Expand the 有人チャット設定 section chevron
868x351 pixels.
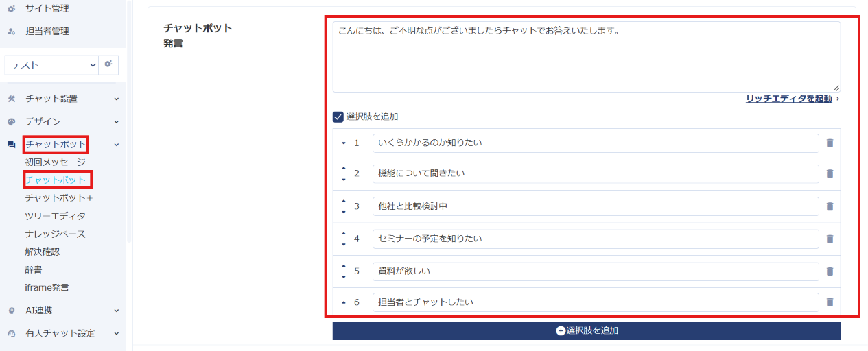117,334
